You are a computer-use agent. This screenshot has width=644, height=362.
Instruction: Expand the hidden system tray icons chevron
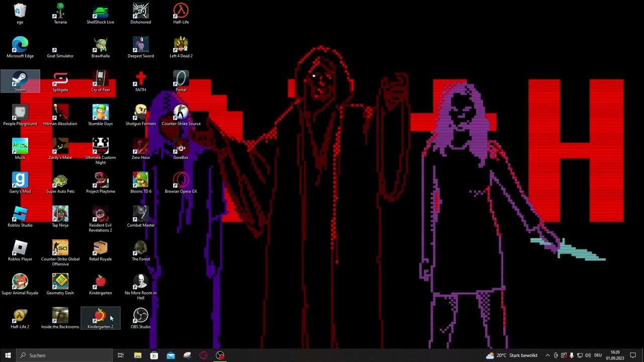(547, 355)
